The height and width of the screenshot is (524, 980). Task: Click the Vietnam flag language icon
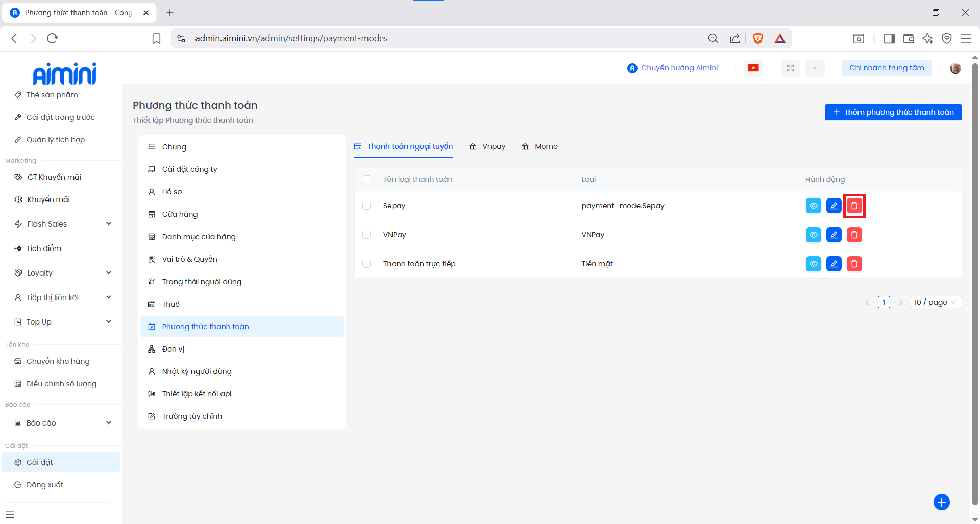click(x=753, y=68)
